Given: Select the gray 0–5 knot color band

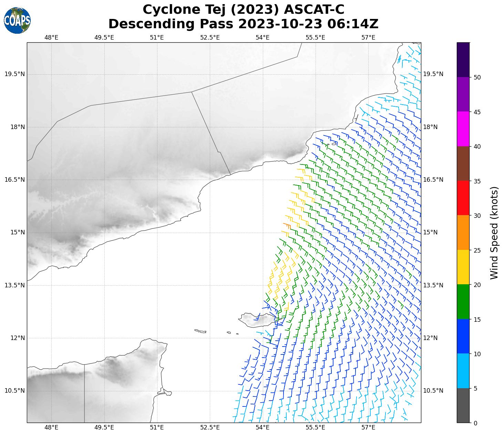Looking at the screenshot, I should [x=463, y=405].
